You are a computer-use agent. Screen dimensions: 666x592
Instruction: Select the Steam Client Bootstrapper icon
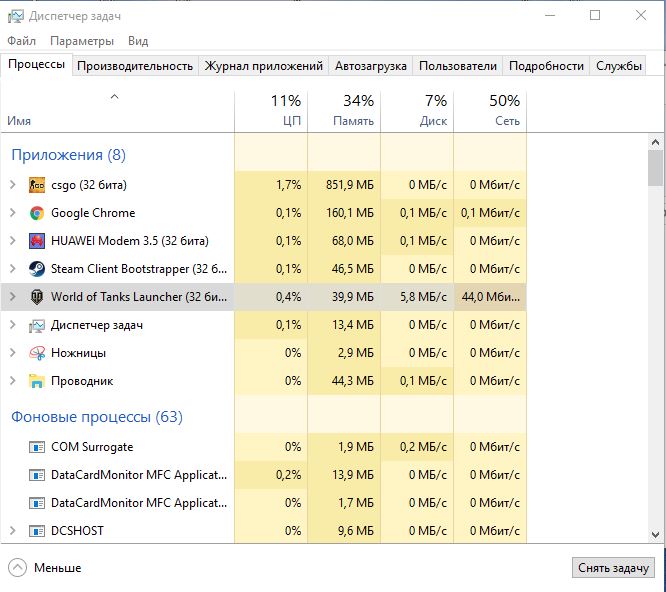pos(37,269)
